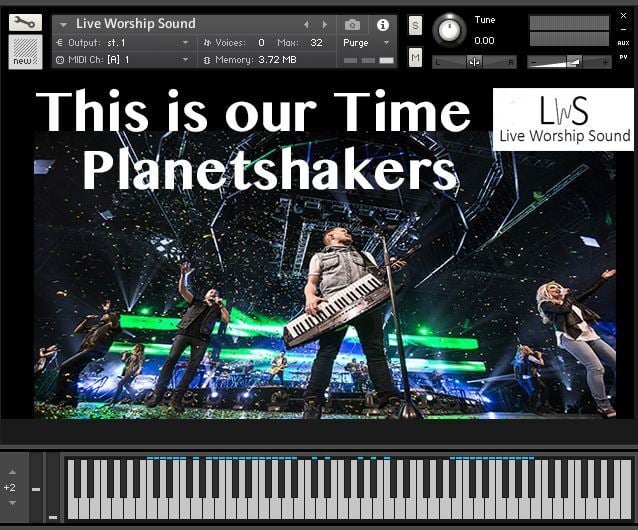This screenshot has width=638, height=530.
Task: Remove the instrument with the X button
Action: pyautogui.click(x=623, y=15)
